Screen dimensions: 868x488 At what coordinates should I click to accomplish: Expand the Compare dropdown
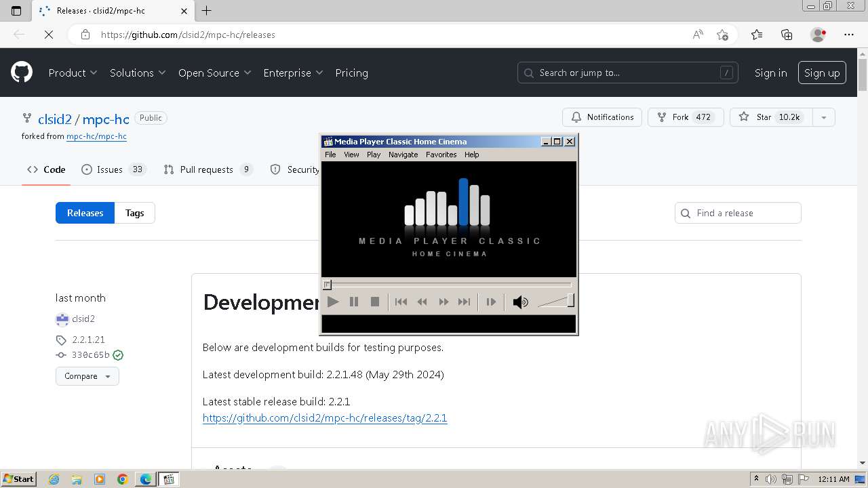tap(87, 376)
